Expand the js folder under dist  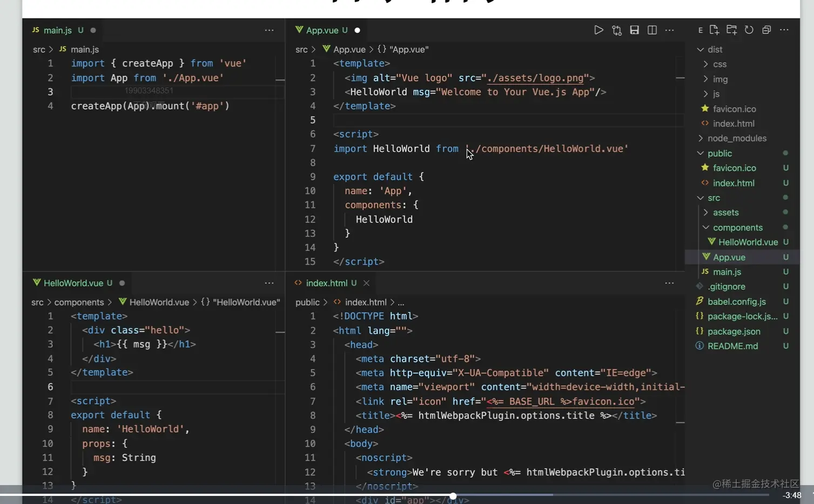tap(705, 93)
